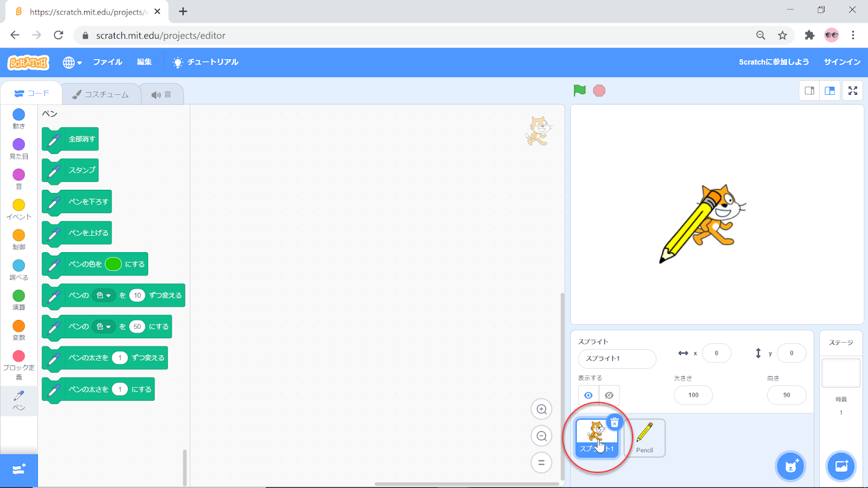Select the 変数 block category
This screenshot has height=488, width=868.
[19, 330]
